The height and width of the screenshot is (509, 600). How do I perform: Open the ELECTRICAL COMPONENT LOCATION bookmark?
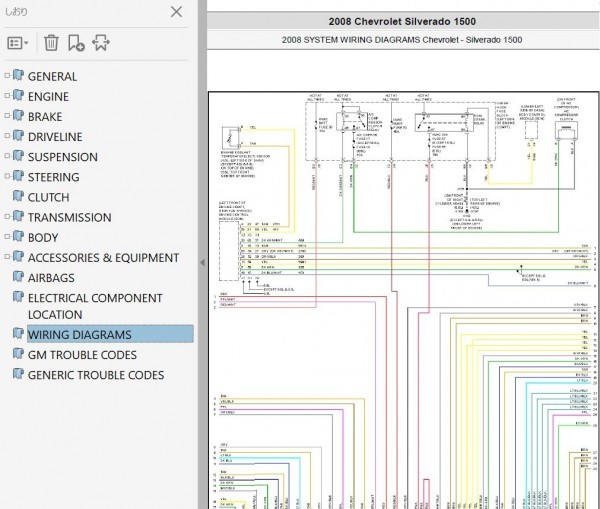(95, 306)
